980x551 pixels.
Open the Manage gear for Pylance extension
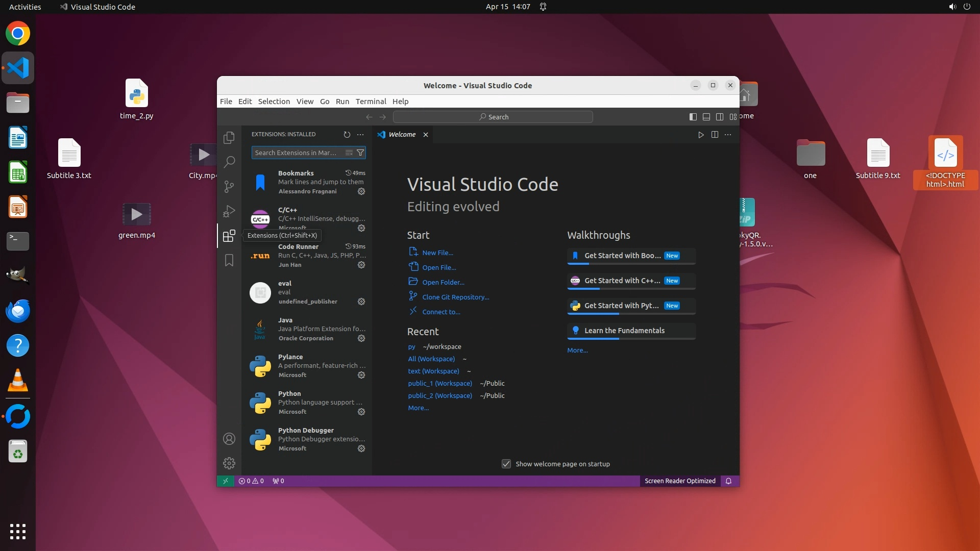click(361, 375)
